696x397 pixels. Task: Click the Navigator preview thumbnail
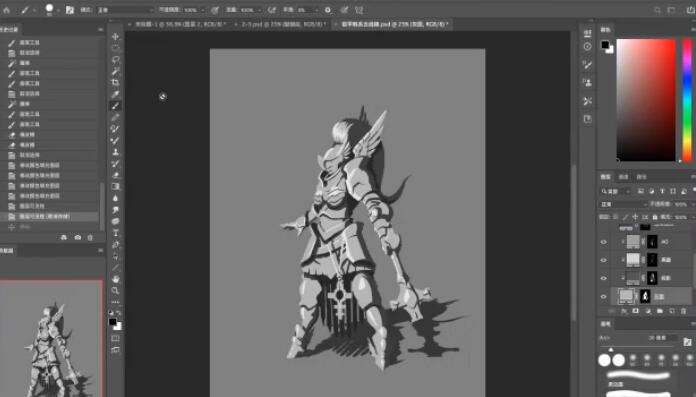click(51, 338)
